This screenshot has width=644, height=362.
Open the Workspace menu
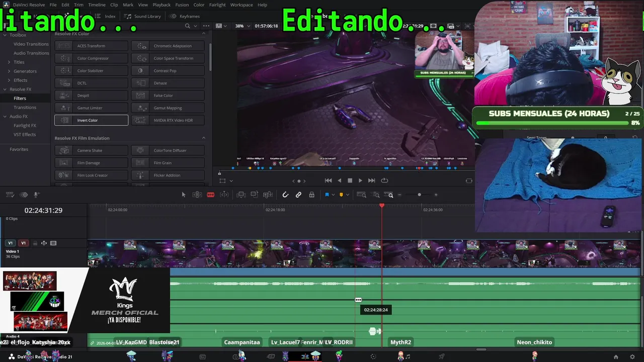[x=242, y=5]
